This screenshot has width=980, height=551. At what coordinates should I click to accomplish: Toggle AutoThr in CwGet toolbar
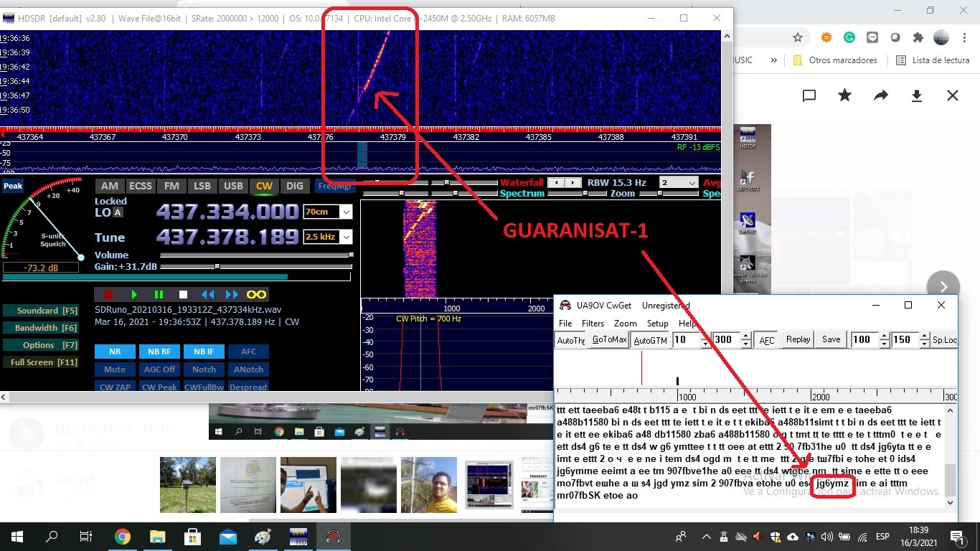[x=571, y=340]
